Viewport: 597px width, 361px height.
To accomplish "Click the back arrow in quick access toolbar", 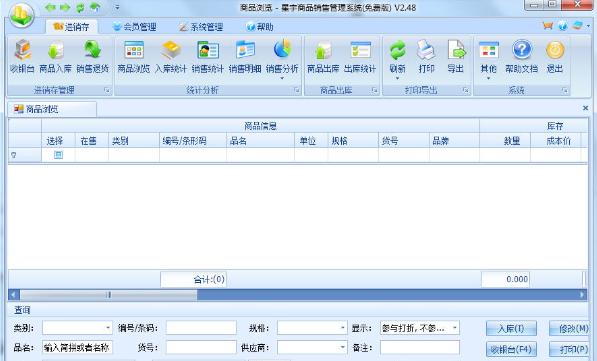I will 50,7.
